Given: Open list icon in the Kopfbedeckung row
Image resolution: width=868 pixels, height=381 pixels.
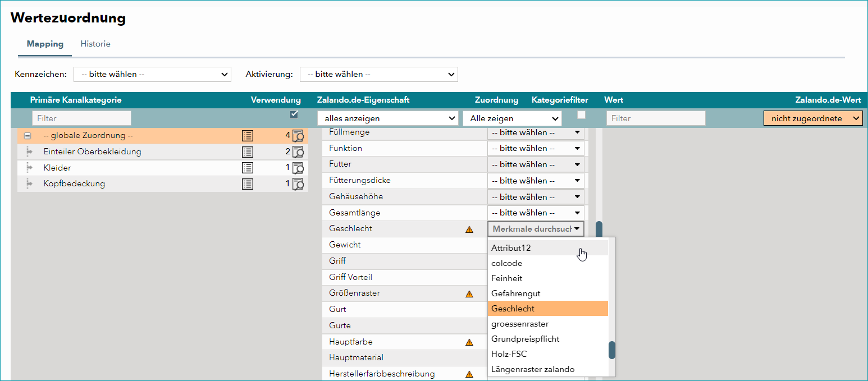Looking at the screenshot, I should [x=248, y=184].
